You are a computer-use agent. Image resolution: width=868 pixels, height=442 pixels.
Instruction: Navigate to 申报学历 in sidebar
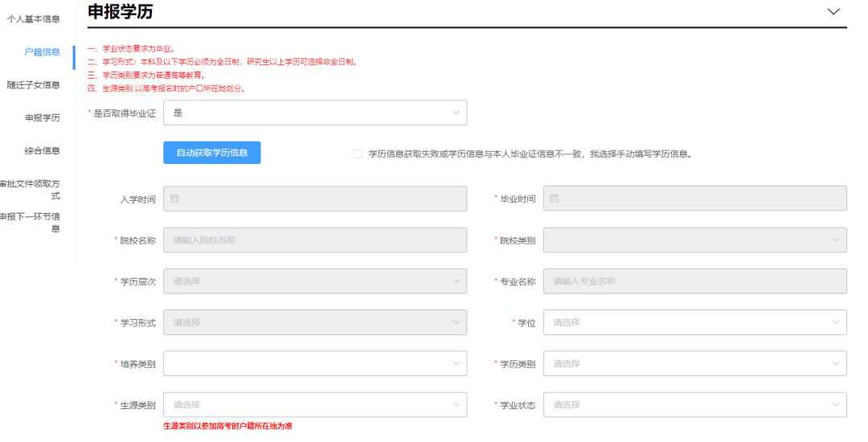42,118
